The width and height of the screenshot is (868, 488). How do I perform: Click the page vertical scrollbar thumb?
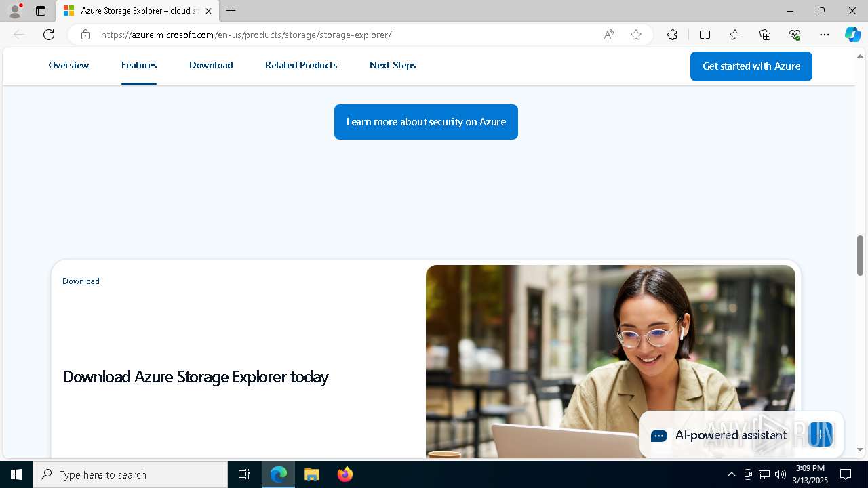[861, 256]
